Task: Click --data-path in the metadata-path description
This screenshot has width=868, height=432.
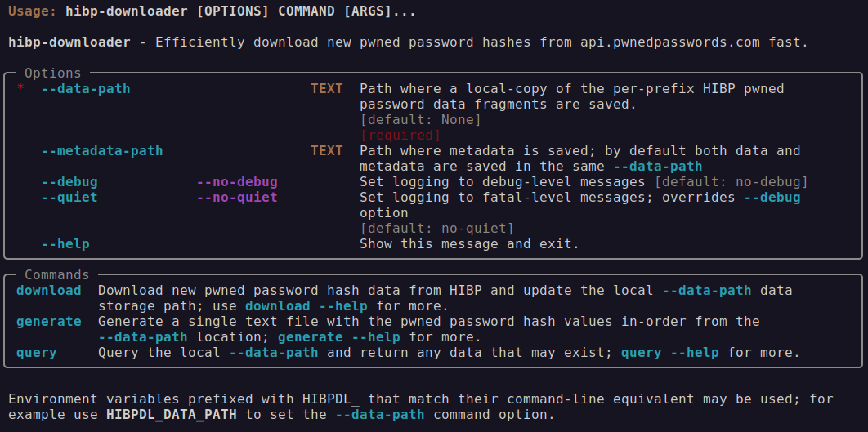Action: (658, 166)
